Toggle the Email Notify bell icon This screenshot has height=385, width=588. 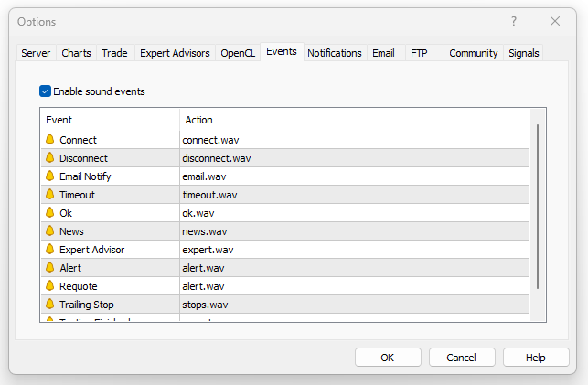coord(50,176)
